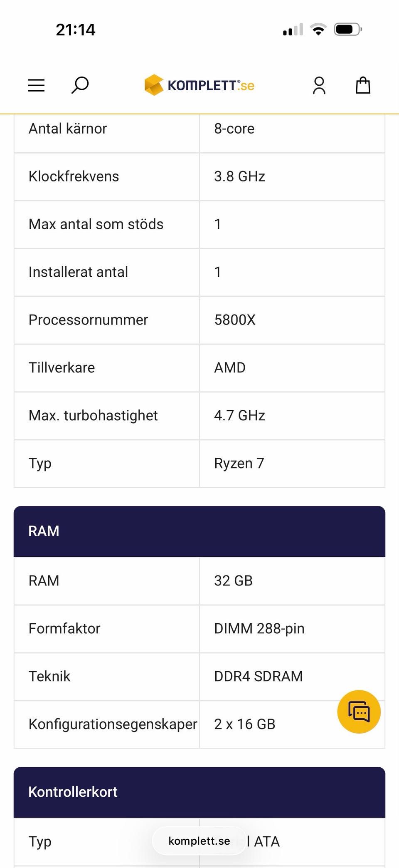Tap the cellular signal bars

[x=293, y=30]
